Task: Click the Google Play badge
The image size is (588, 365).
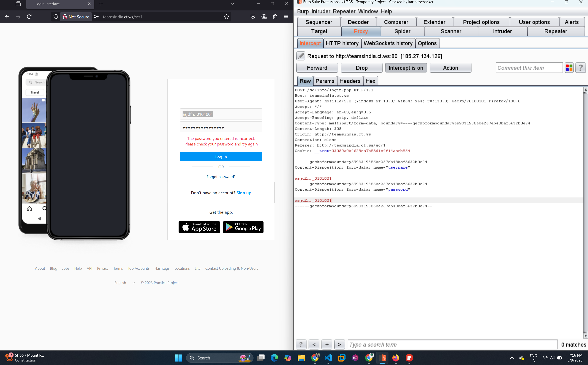Action: (243, 227)
